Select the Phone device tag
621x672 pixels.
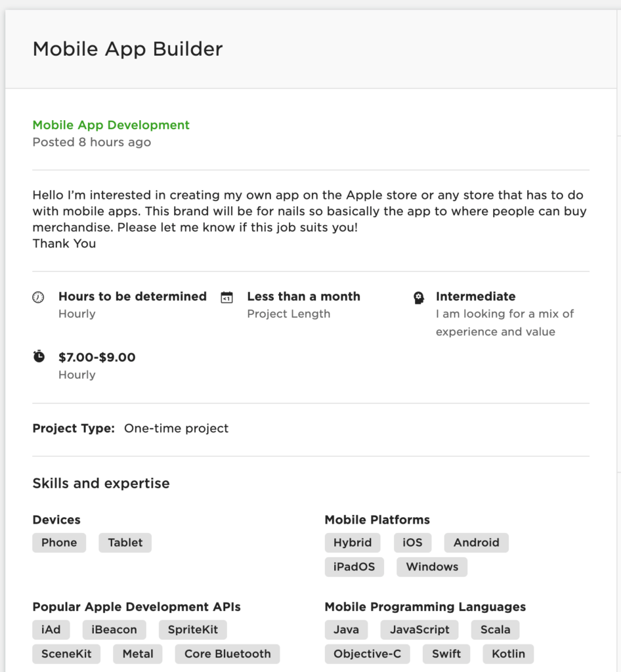[59, 543]
